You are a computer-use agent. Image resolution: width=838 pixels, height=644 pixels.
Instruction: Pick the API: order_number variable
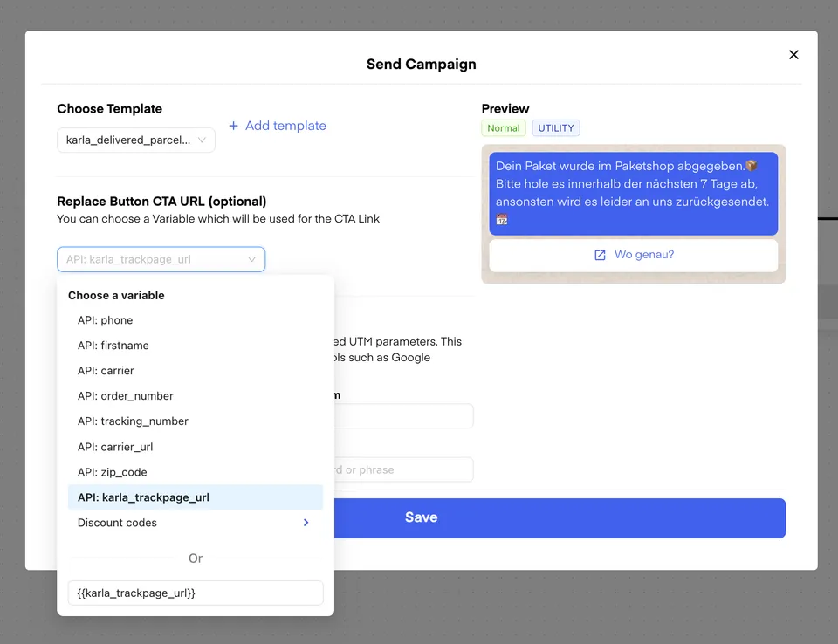pos(125,396)
